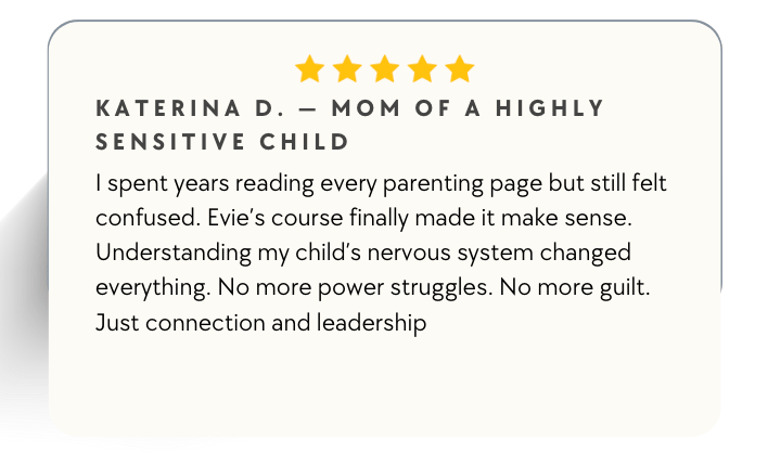Click the fourth gold star

tap(421, 69)
